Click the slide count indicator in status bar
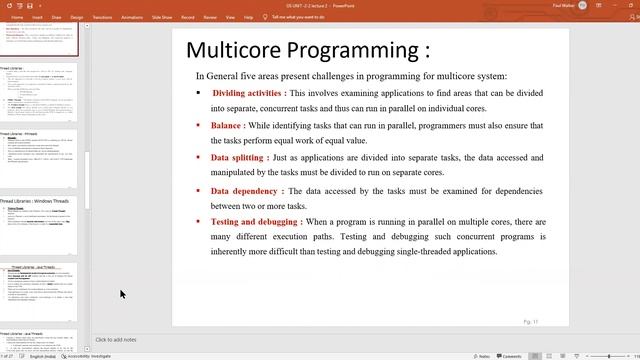Image resolution: width=640 pixels, height=360 pixels. pos(7,356)
